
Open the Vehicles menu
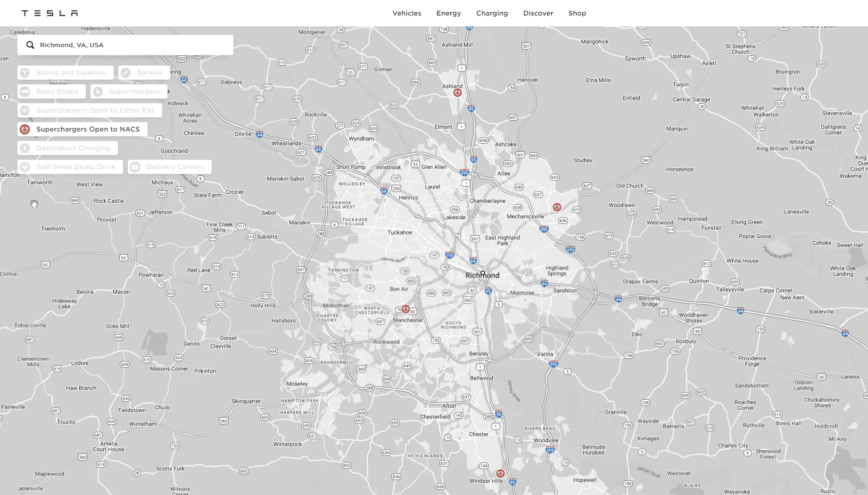click(x=407, y=13)
